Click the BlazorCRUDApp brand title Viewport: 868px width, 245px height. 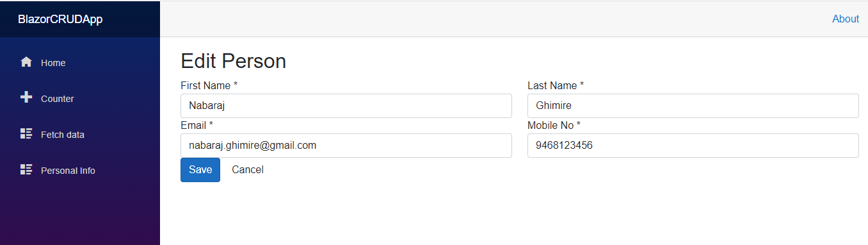(x=60, y=19)
